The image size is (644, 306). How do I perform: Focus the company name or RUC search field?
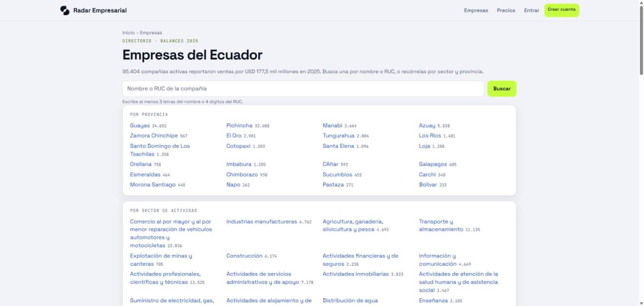(303, 89)
